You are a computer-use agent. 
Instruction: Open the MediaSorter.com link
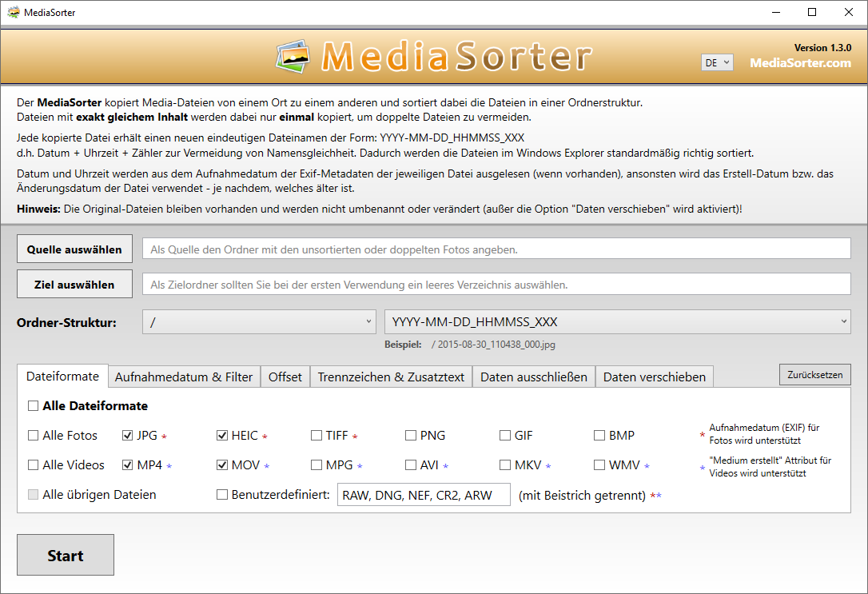point(801,63)
